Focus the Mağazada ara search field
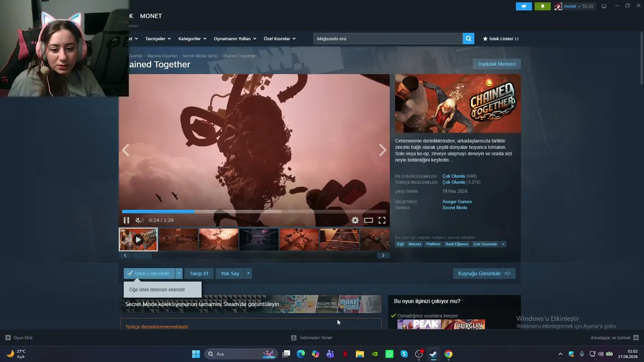644x362 pixels. tap(388, 39)
